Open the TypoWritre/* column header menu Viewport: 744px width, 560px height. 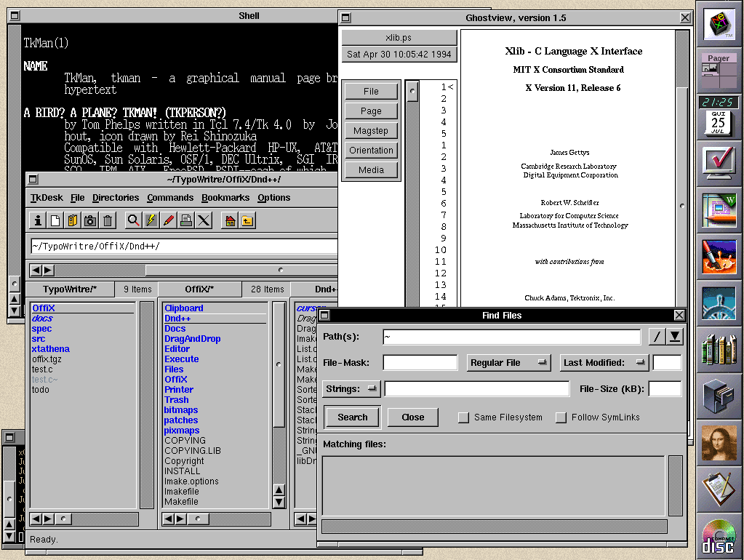point(70,289)
